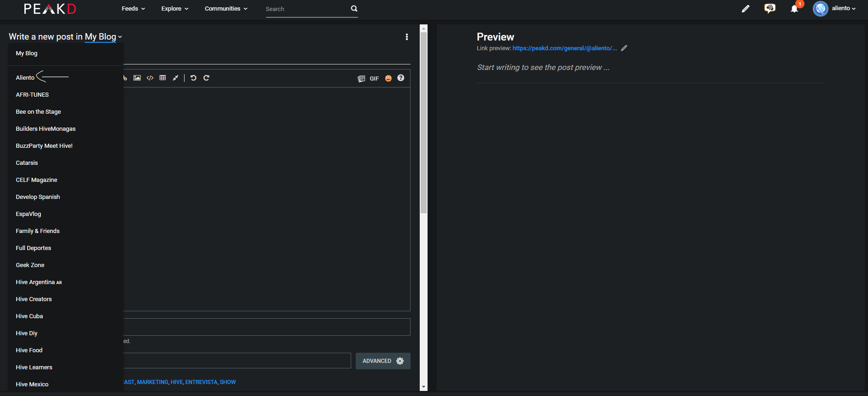Collapse the My Blog community selector
868x396 pixels.
click(x=104, y=37)
